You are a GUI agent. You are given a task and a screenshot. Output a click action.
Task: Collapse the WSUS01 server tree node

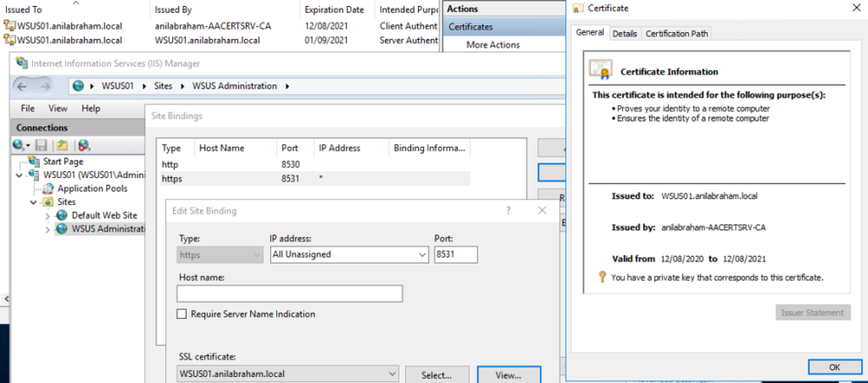pos(20,175)
